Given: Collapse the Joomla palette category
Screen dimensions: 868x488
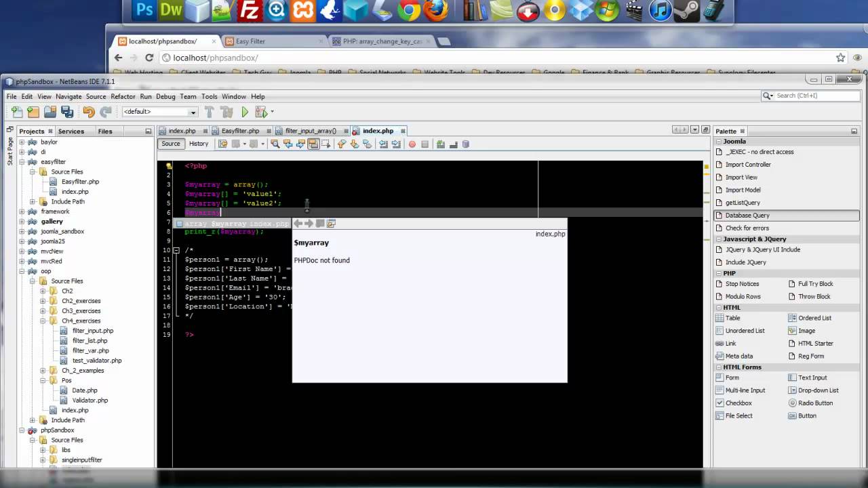Looking at the screenshot, I should tap(719, 142).
